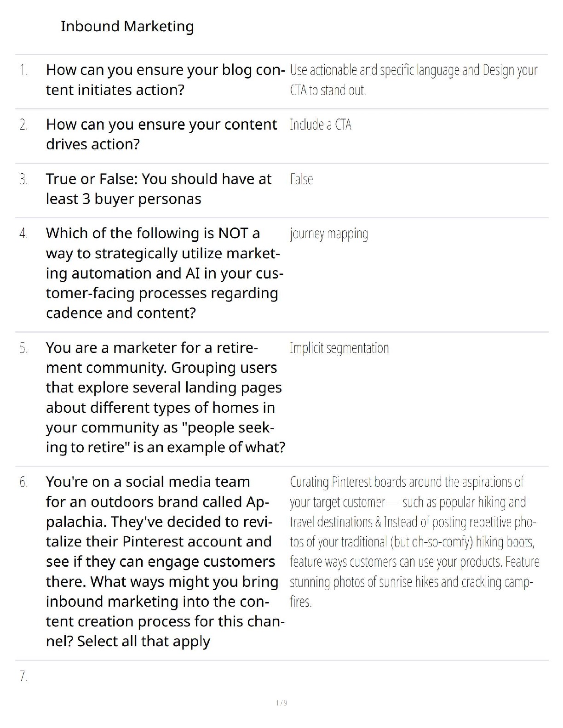This screenshot has width=563, height=728.
Task: Click the question number 1 label
Action: [x=23, y=70]
